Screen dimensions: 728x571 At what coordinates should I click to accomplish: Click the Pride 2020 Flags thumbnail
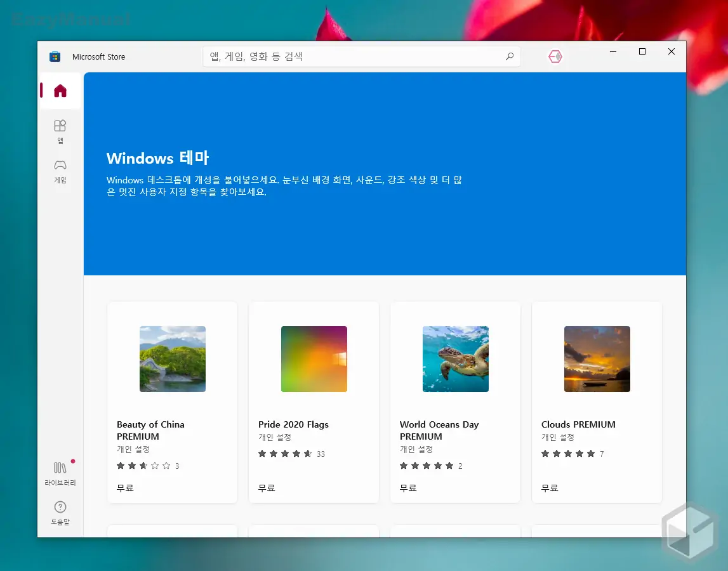(314, 359)
